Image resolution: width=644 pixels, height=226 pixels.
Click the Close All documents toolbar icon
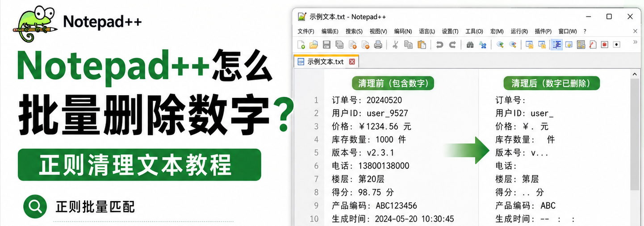[365, 44]
